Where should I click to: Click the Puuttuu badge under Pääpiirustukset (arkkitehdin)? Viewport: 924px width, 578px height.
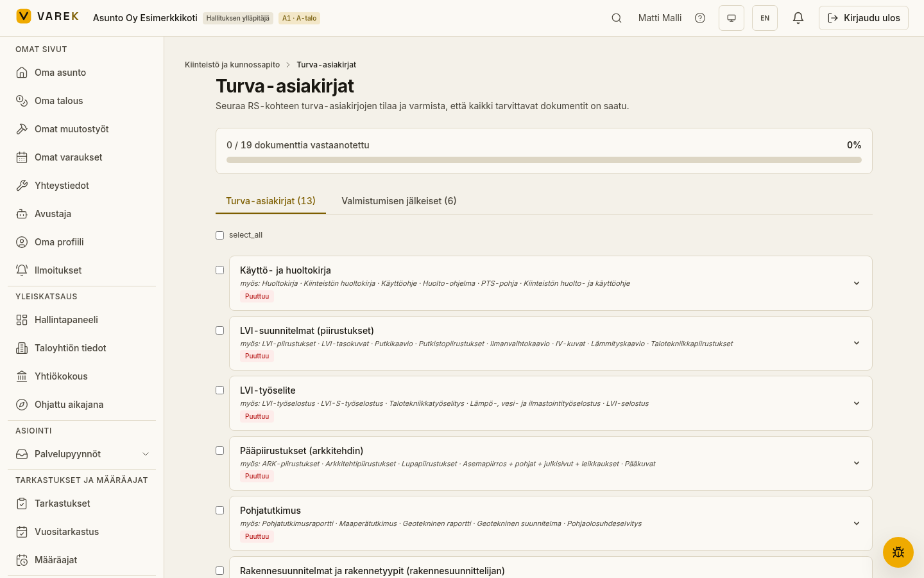pyautogui.click(x=257, y=476)
